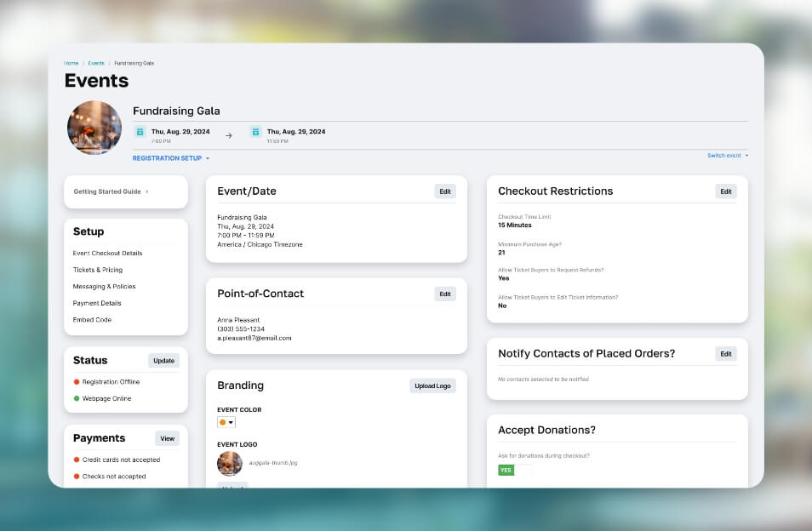Click the America / Chicago Timezone text
This screenshot has width=812, height=531.
pos(260,244)
